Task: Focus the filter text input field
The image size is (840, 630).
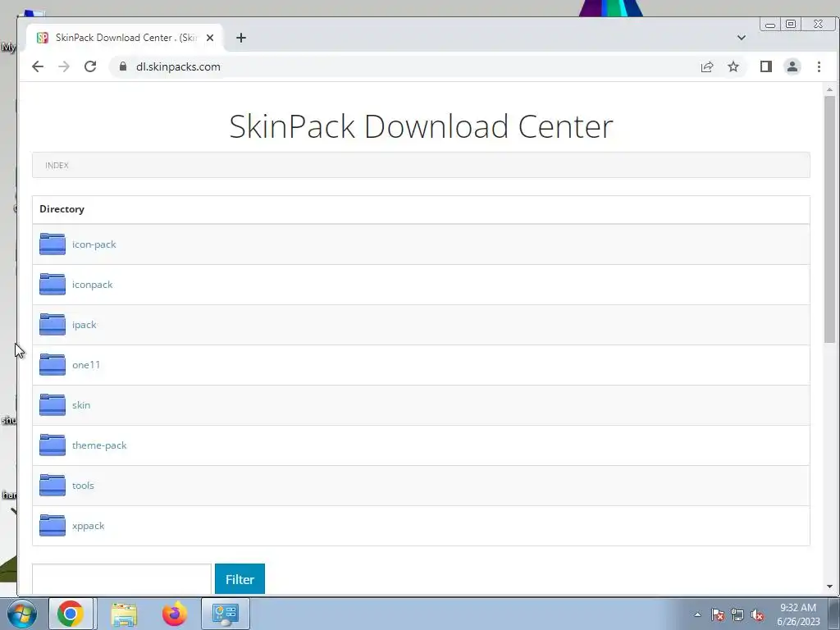Action: click(x=121, y=579)
